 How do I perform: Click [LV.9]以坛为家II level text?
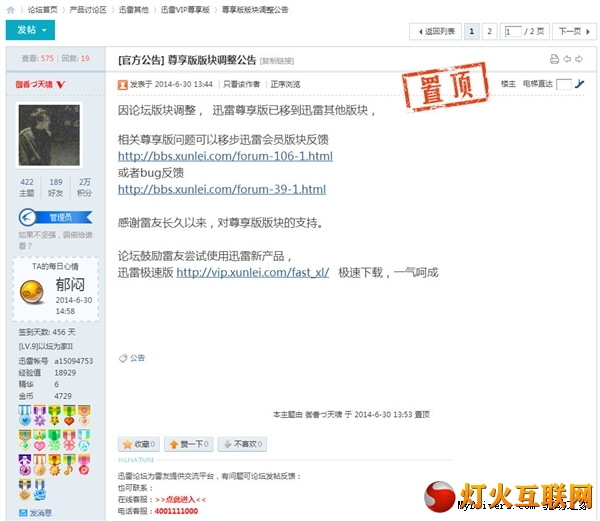46,347
